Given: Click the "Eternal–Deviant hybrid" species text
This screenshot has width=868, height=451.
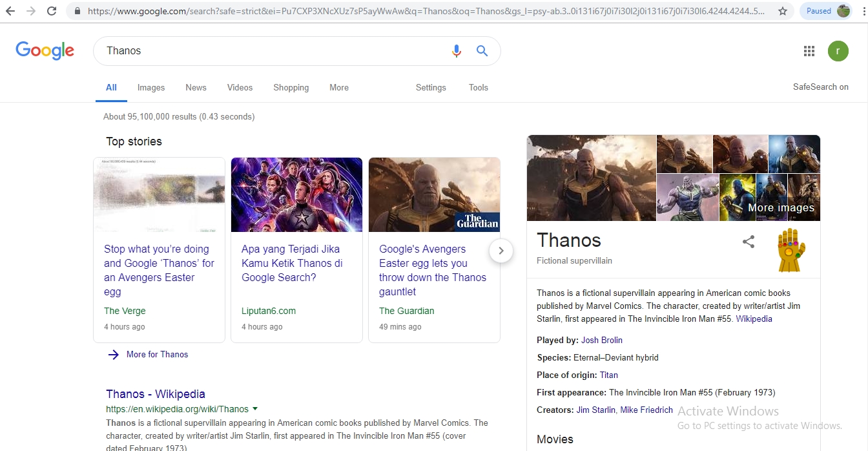Looking at the screenshot, I should 616,357.
